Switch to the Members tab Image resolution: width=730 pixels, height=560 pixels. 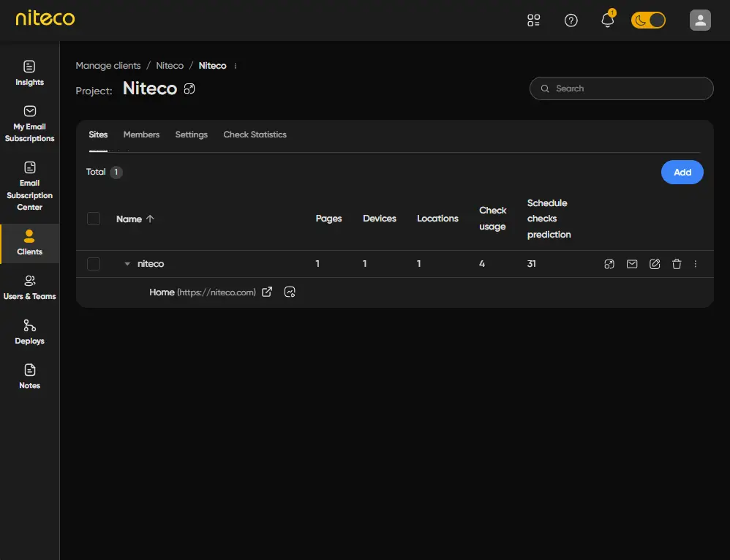141,135
